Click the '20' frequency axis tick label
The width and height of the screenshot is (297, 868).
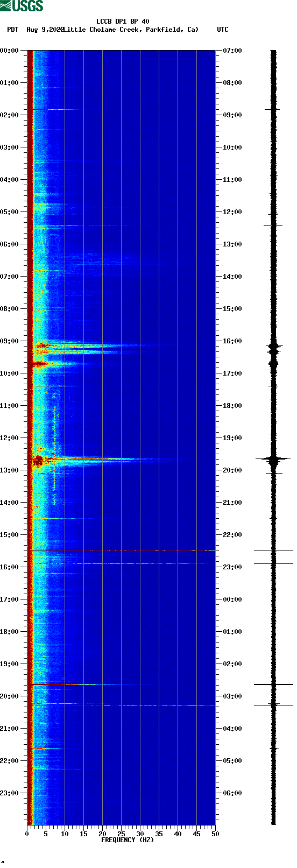102,834
